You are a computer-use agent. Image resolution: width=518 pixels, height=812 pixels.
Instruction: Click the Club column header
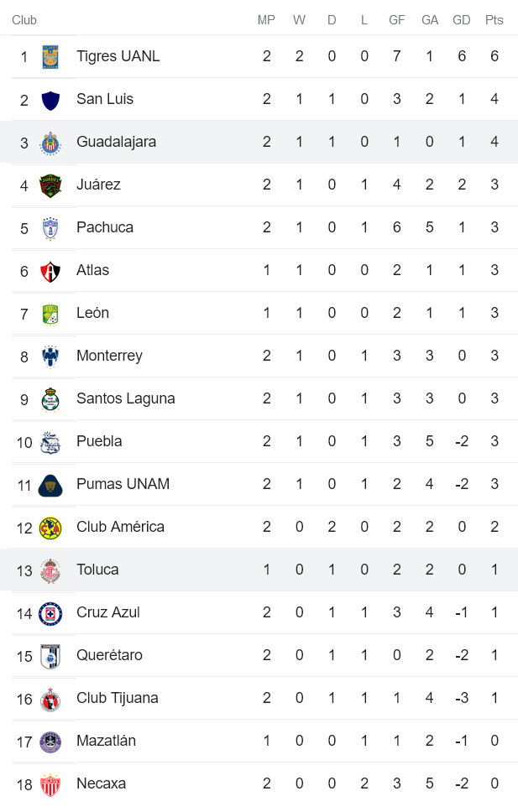(24, 19)
